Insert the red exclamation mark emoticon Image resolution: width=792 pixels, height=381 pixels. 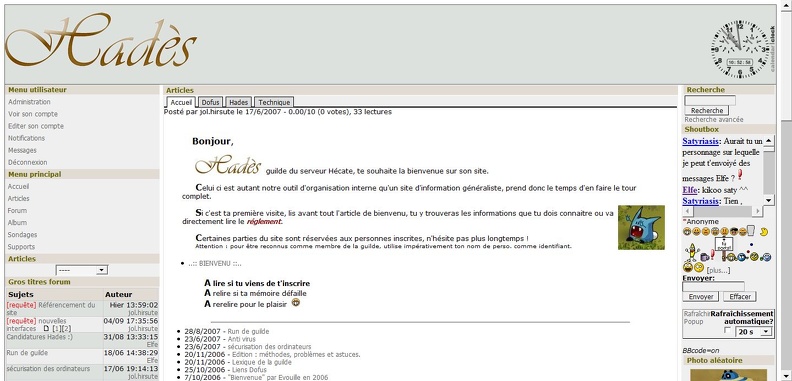pyautogui.click(x=712, y=255)
